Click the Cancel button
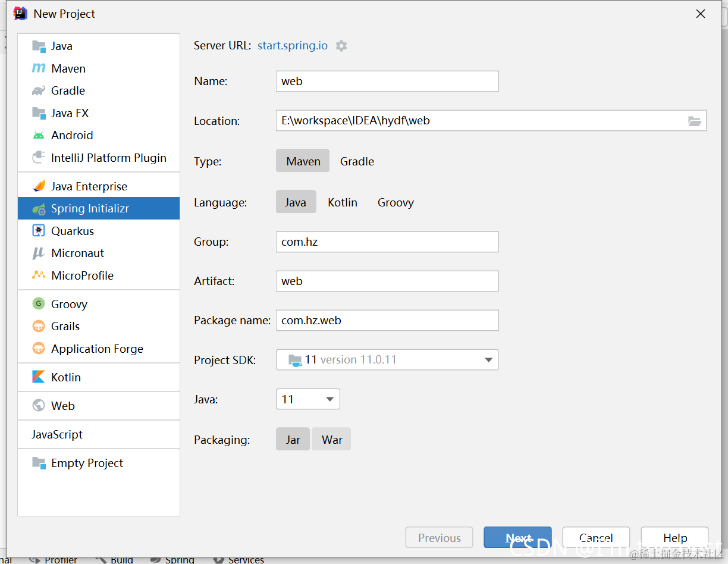This screenshot has height=564, width=728. 596,538
